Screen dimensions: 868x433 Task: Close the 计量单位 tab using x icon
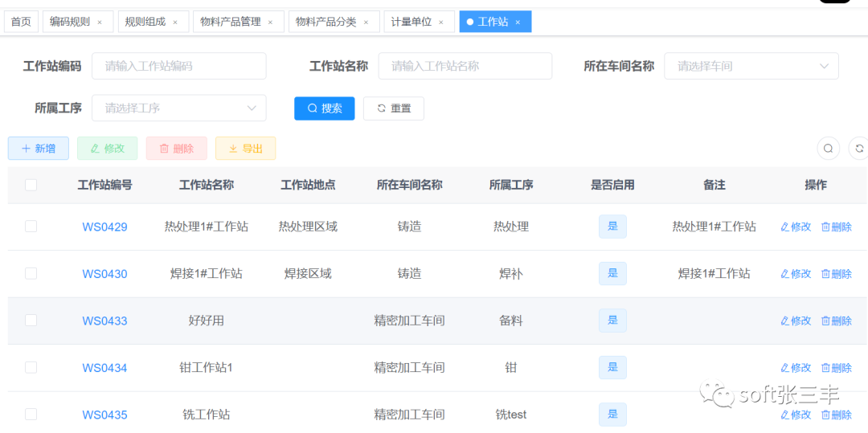coord(441,22)
